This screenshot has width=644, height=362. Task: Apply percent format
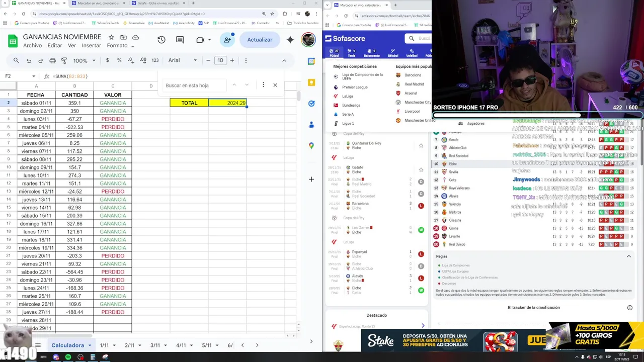click(119, 60)
